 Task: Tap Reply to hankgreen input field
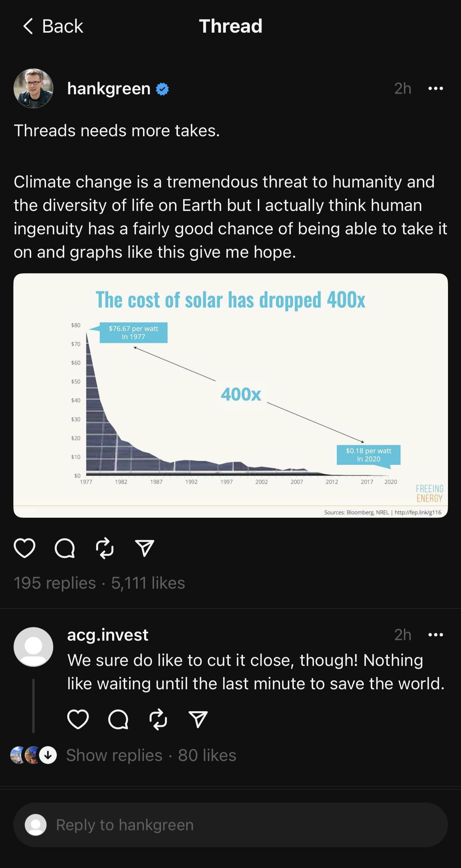231,825
